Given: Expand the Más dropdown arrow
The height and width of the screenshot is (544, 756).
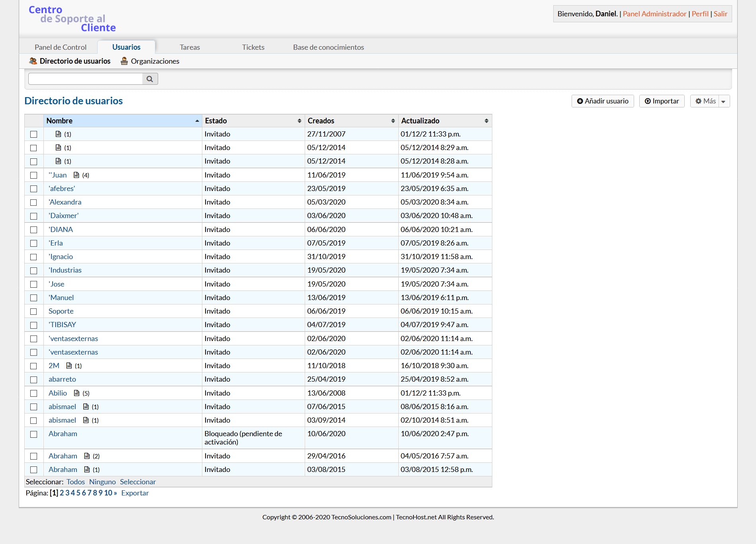Looking at the screenshot, I should coord(723,101).
